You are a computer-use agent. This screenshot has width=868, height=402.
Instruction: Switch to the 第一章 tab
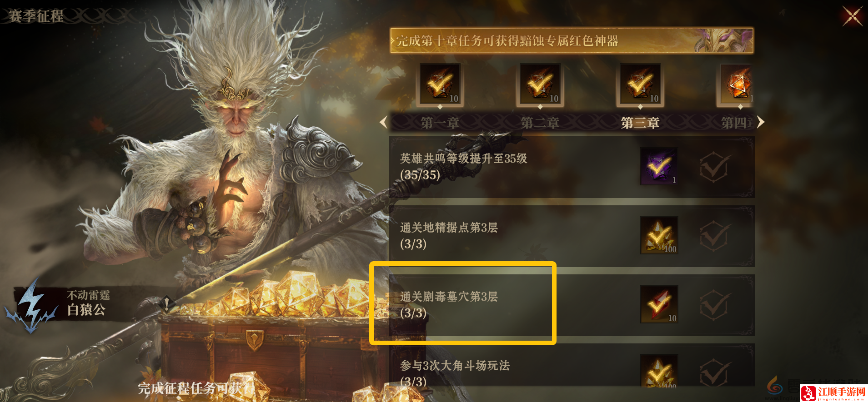tap(440, 123)
